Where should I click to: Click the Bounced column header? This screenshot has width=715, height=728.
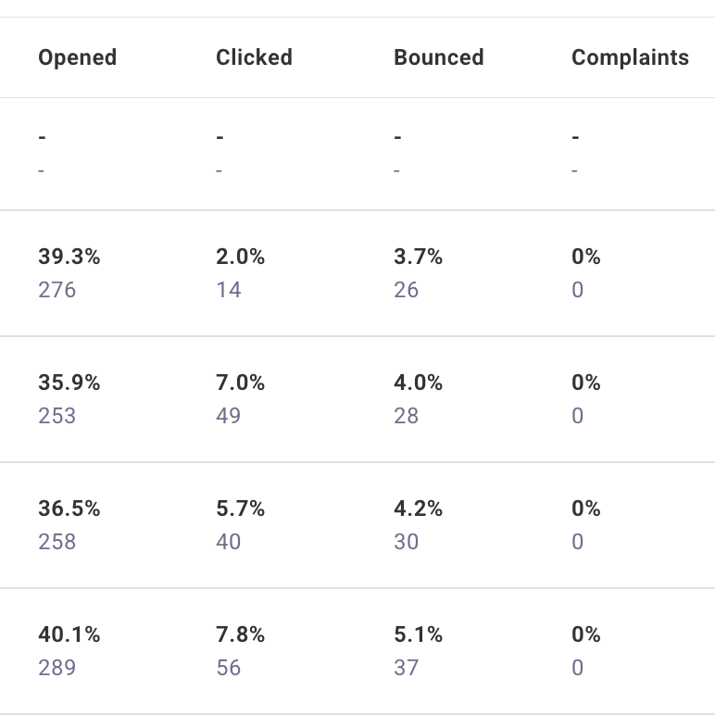point(438,57)
